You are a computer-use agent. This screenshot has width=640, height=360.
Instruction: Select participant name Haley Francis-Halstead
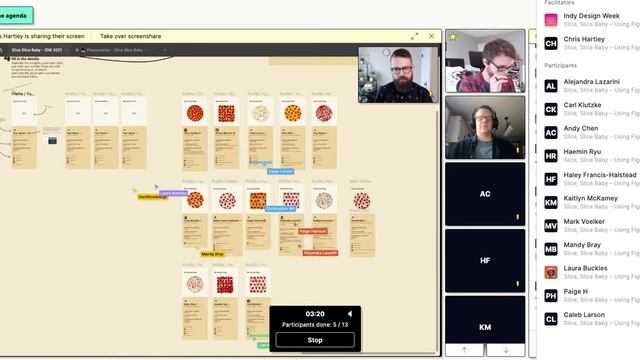click(x=600, y=175)
